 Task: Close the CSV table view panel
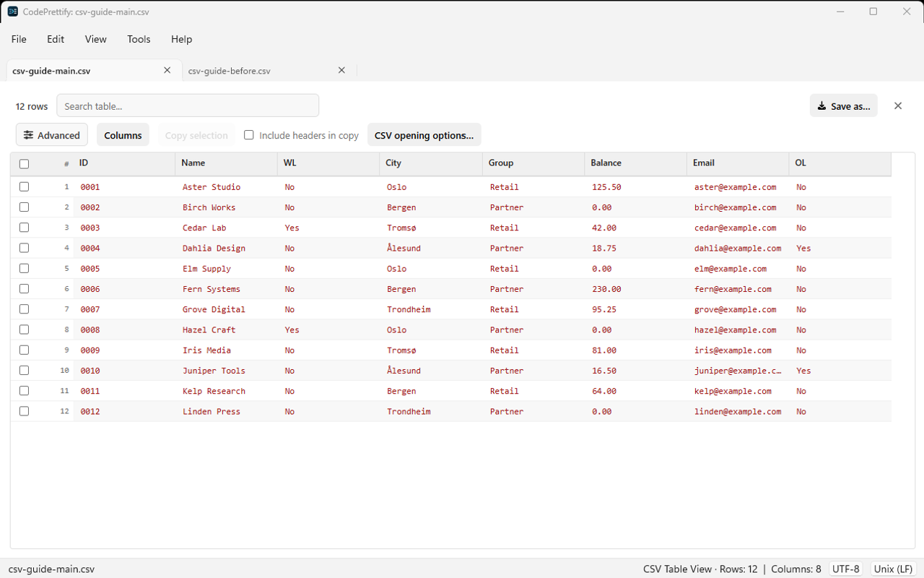(x=898, y=105)
